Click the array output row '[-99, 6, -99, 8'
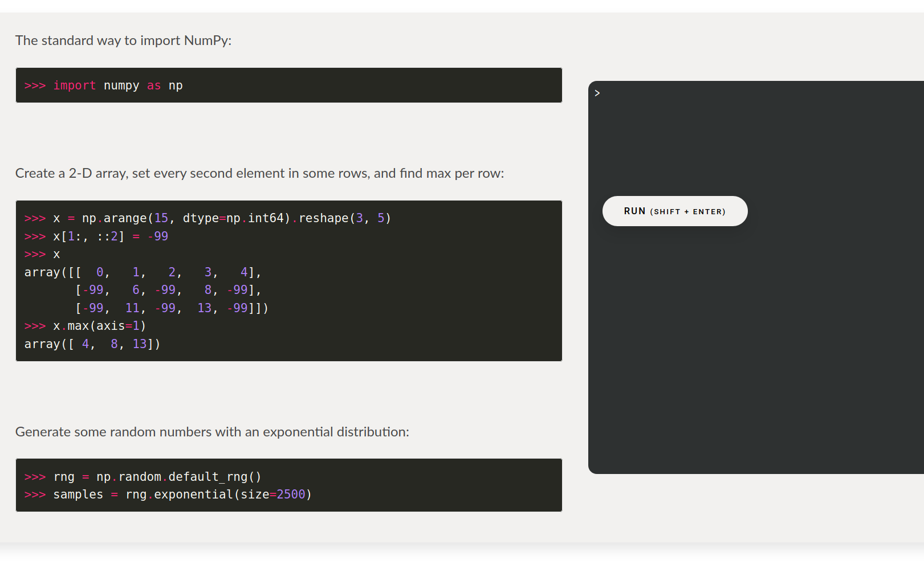 coord(168,290)
